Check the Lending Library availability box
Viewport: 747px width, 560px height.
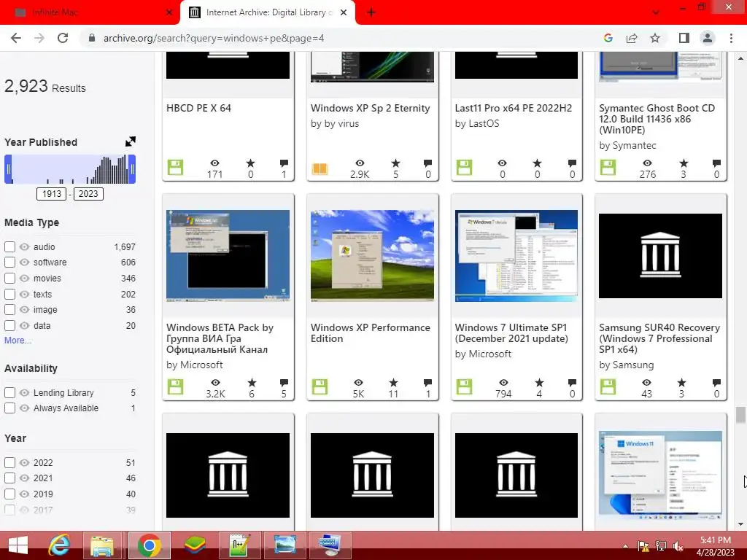coord(9,392)
